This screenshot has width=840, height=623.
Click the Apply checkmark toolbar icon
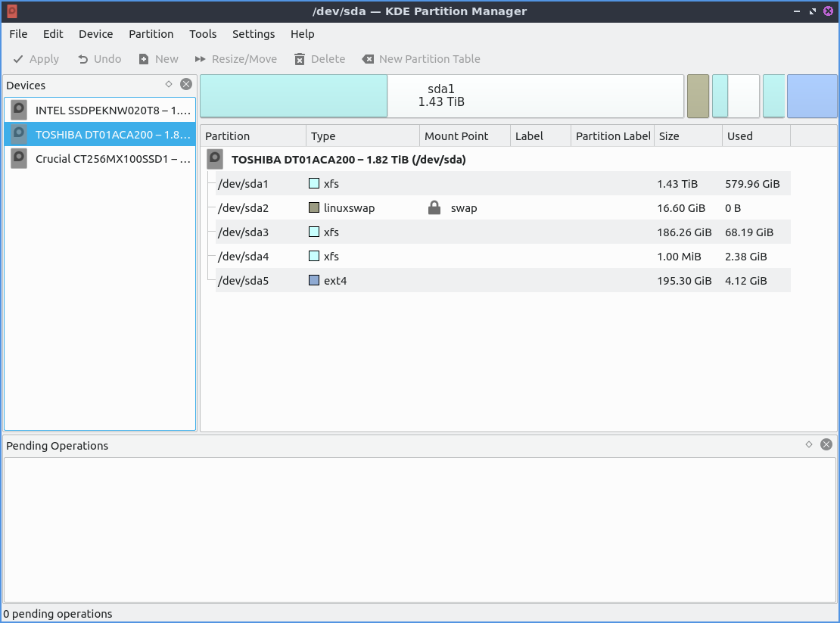point(18,59)
